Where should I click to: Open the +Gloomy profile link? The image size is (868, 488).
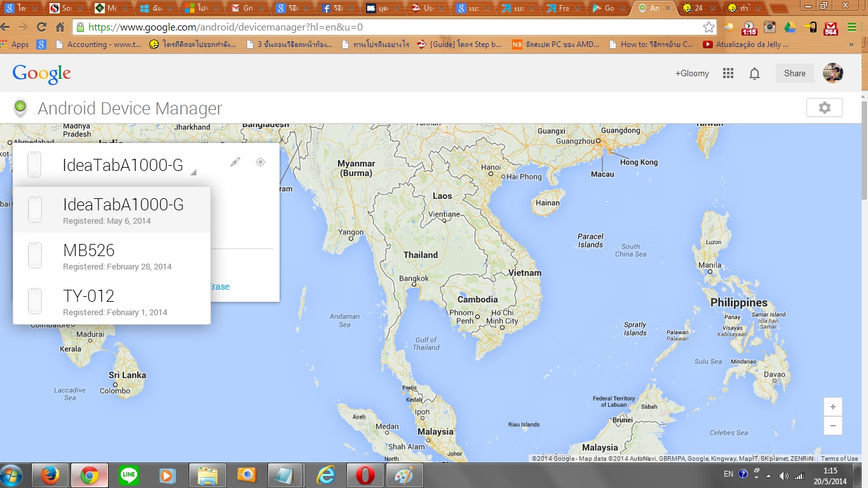(692, 74)
